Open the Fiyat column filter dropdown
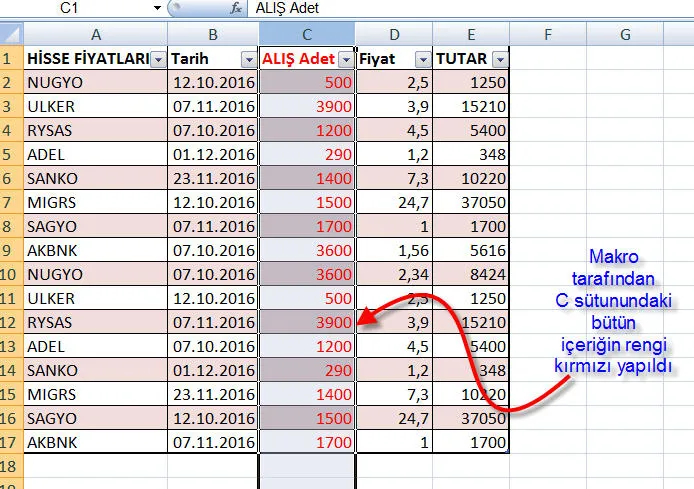Image resolution: width=694 pixels, height=489 pixels. [422, 59]
